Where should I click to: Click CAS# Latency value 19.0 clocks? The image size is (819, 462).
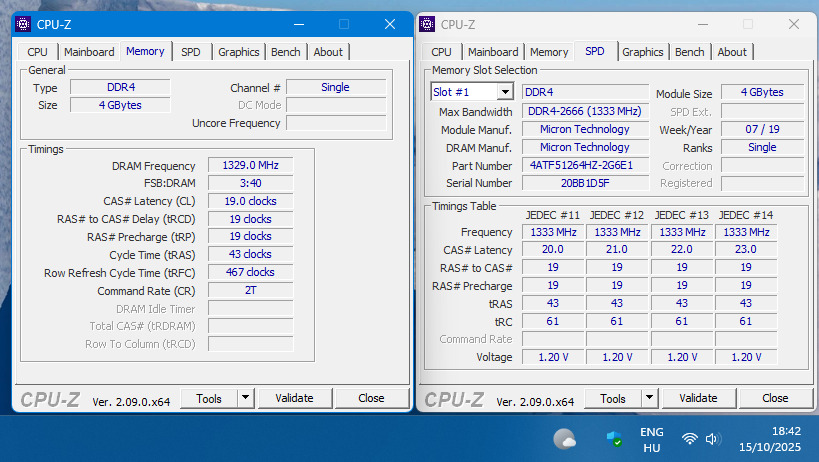point(251,201)
